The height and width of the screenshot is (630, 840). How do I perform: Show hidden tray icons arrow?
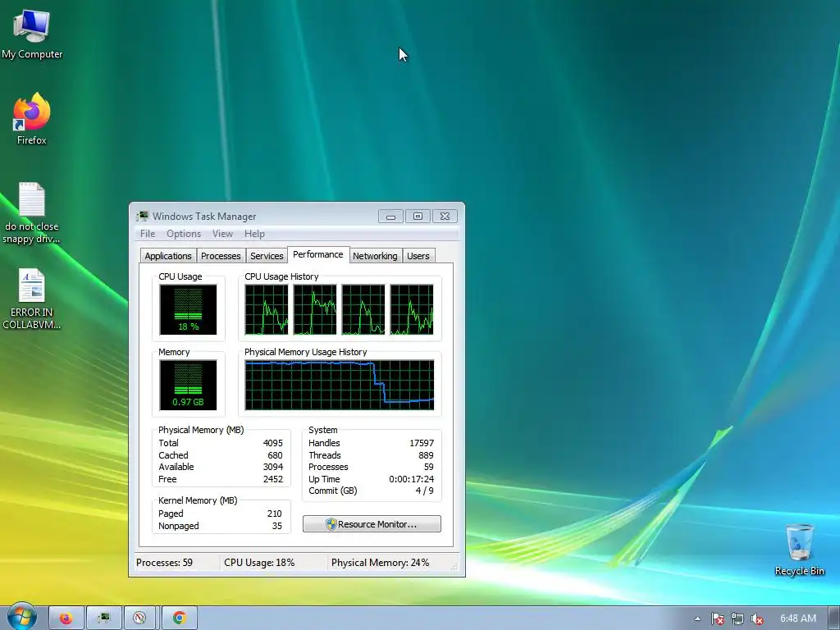697,619
